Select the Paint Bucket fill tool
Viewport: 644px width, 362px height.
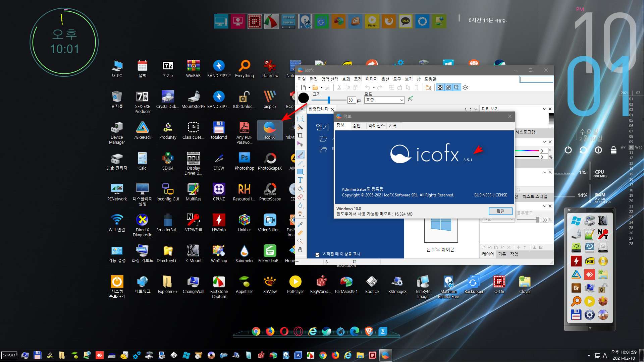300,188
